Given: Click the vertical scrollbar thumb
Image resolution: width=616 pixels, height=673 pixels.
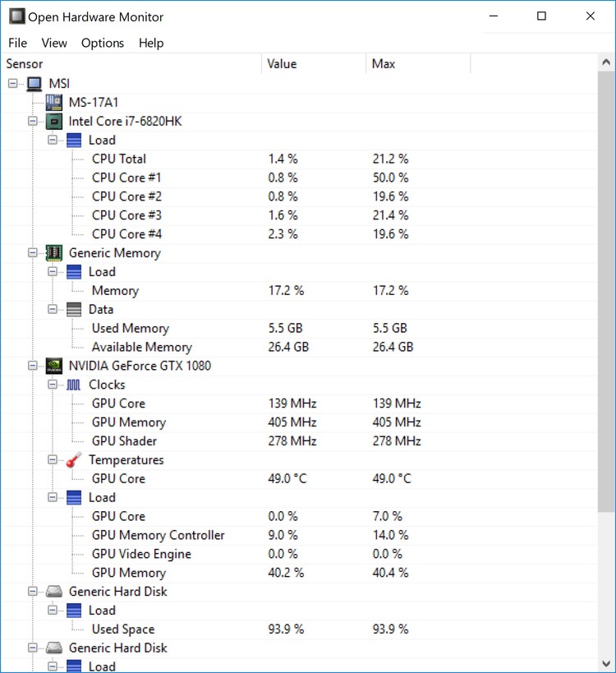Looking at the screenshot, I should 606,292.
